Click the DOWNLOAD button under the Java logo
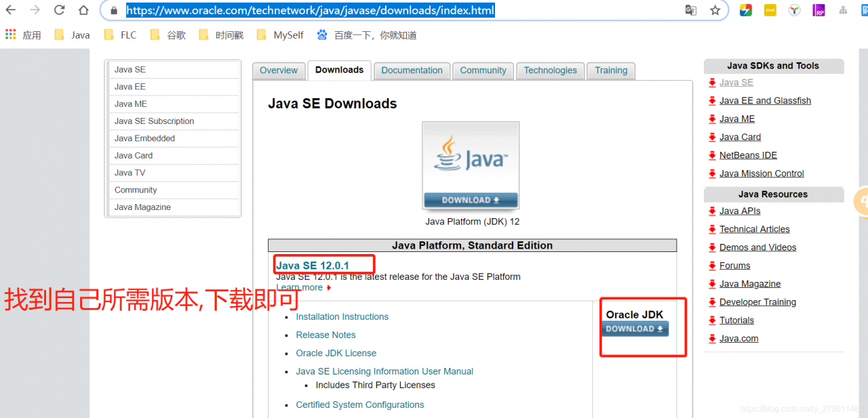This screenshot has height=418, width=868. click(x=471, y=200)
